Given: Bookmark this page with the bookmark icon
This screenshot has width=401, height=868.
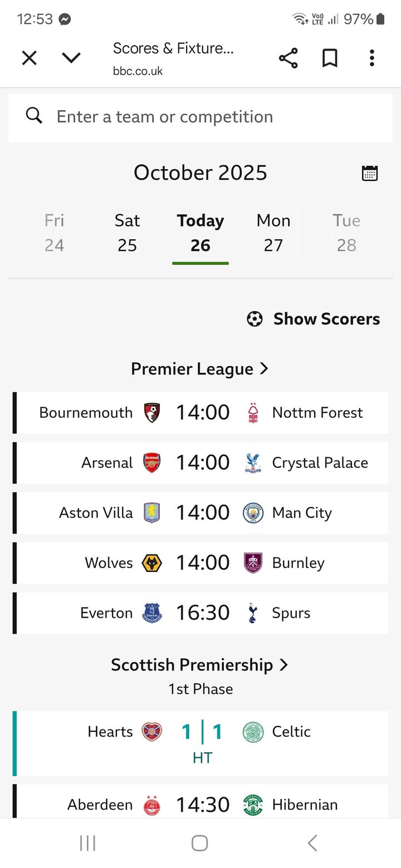Looking at the screenshot, I should 330,58.
